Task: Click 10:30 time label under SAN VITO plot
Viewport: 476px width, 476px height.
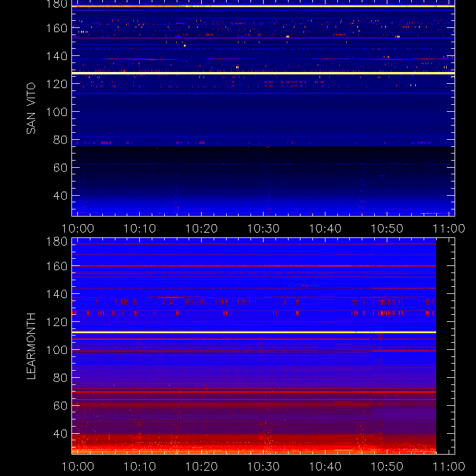Action: 264,228
